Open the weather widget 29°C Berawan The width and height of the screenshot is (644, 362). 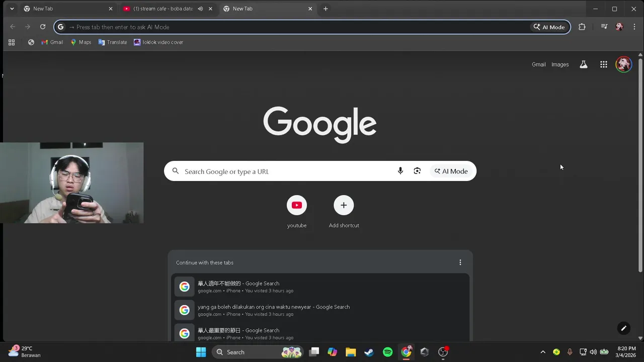pyautogui.click(x=25, y=351)
